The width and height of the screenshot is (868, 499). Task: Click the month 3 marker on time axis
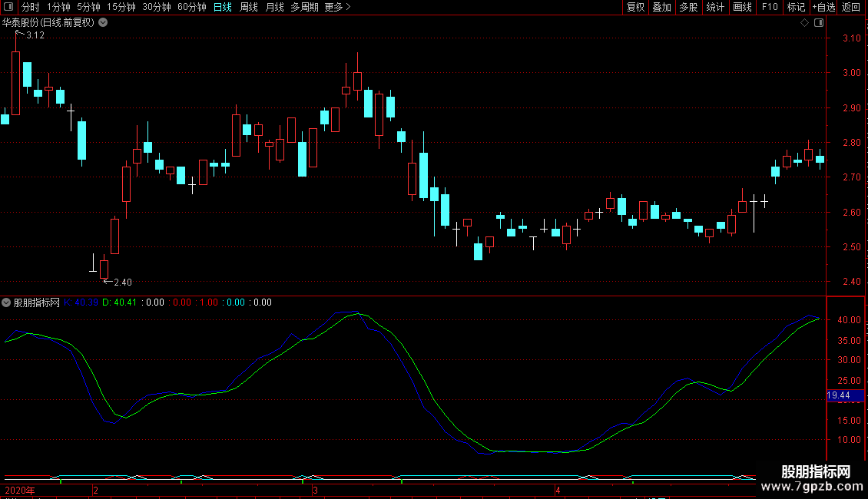[315, 491]
